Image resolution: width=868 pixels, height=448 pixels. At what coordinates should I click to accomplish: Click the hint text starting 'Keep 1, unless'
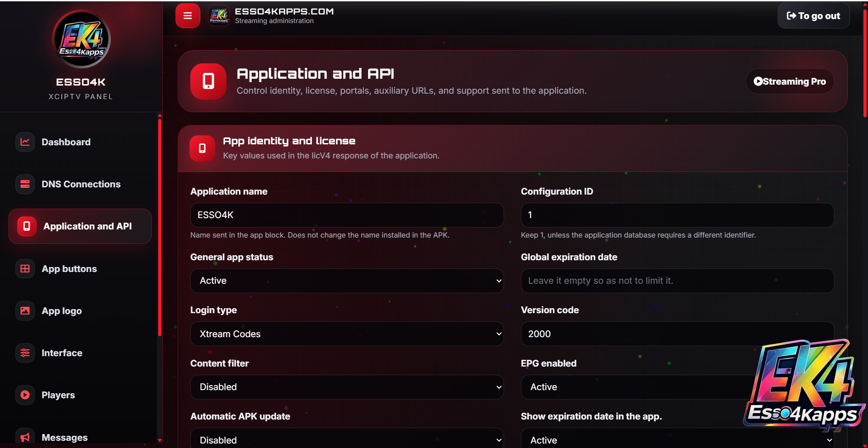638,235
